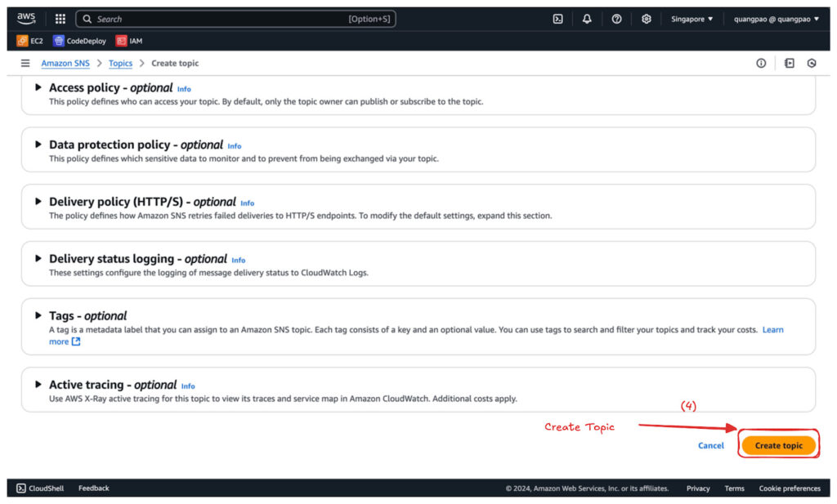The width and height of the screenshot is (837, 504).
Task: Open the hamburger side navigation menu
Action: coord(25,64)
